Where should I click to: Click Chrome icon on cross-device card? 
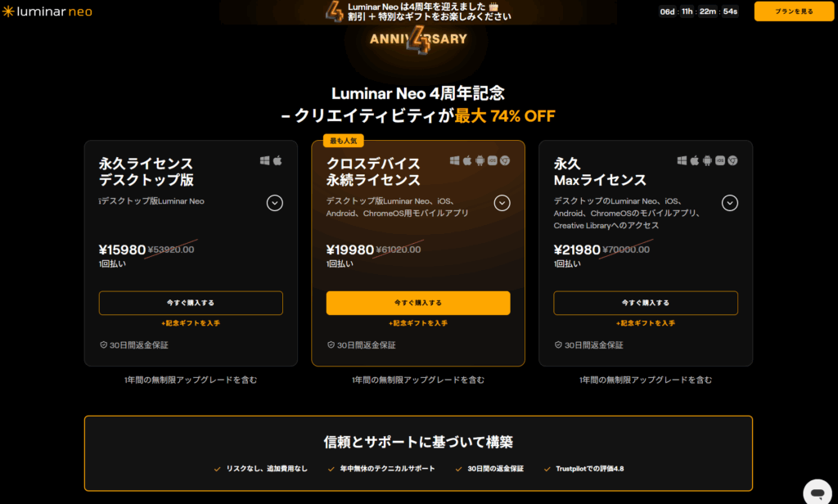pos(505,160)
